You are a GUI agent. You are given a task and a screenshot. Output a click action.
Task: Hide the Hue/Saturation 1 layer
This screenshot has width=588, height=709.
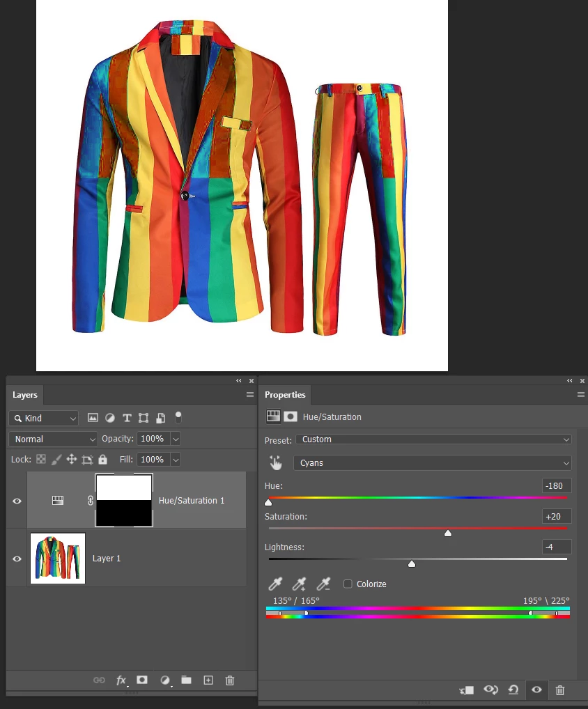coord(17,501)
